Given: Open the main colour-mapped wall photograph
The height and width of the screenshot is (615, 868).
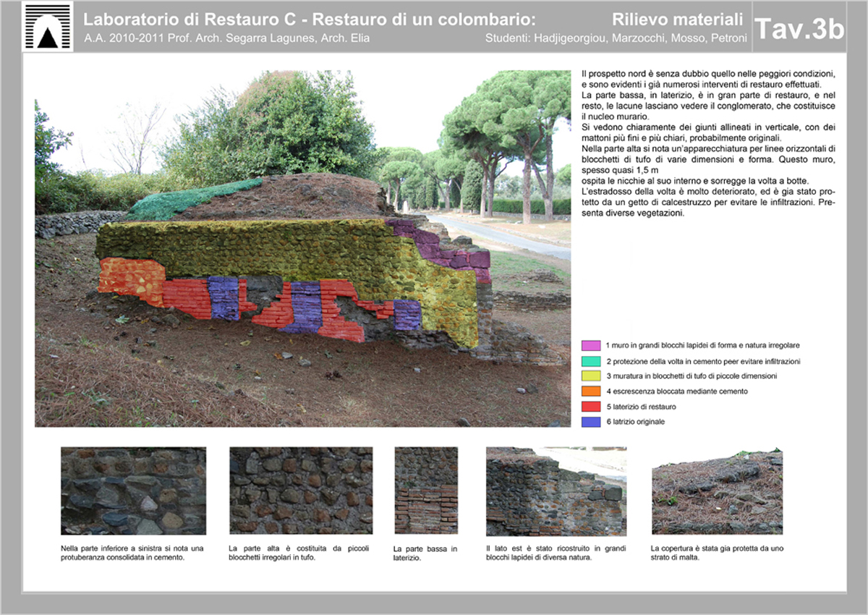Looking at the screenshot, I should 302,248.
